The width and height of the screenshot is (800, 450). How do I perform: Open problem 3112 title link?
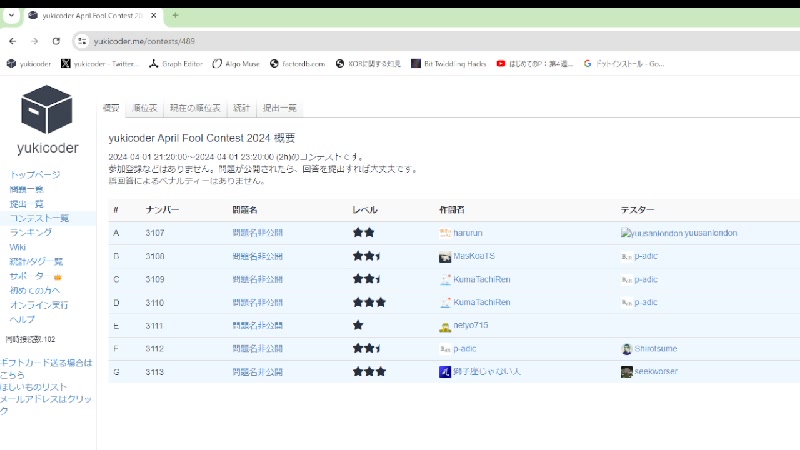pos(258,349)
